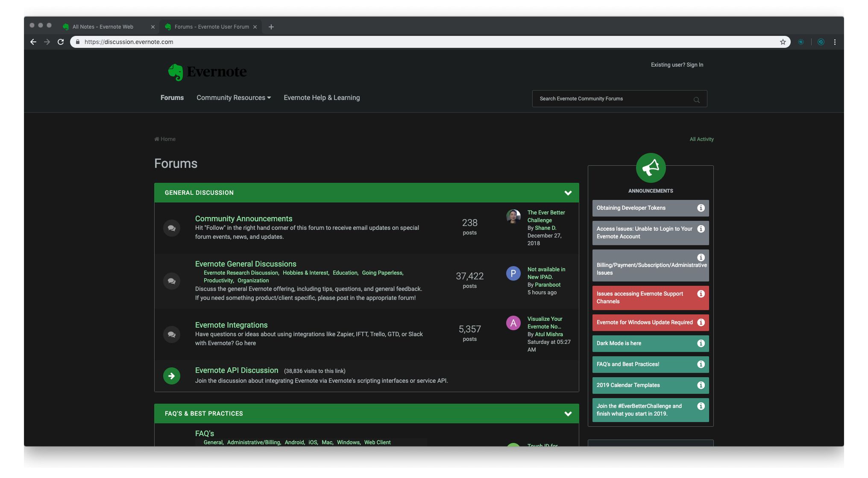Open the FAQ's forum link
Image resolution: width=868 pixels, height=478 pixels.
205,434
